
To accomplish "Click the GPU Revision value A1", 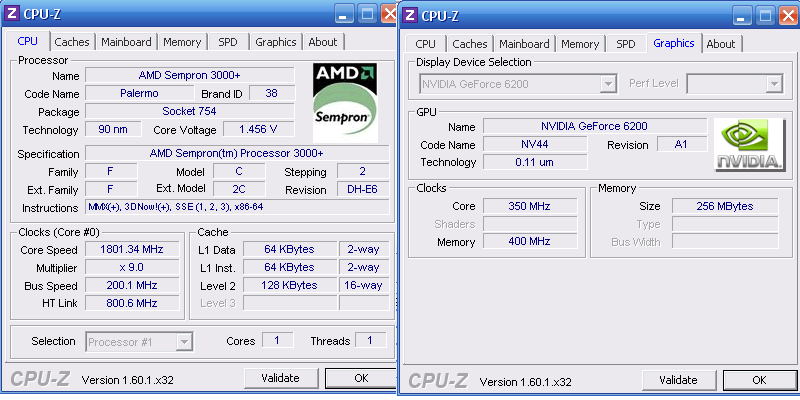I will click(x=682, y=144).
